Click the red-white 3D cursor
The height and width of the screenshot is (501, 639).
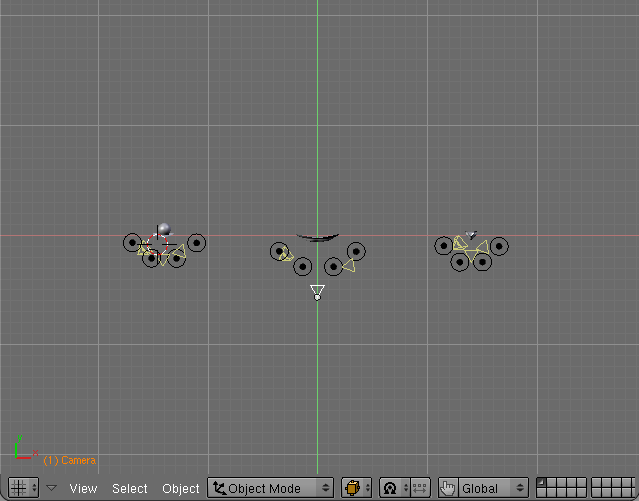(157, 244)
